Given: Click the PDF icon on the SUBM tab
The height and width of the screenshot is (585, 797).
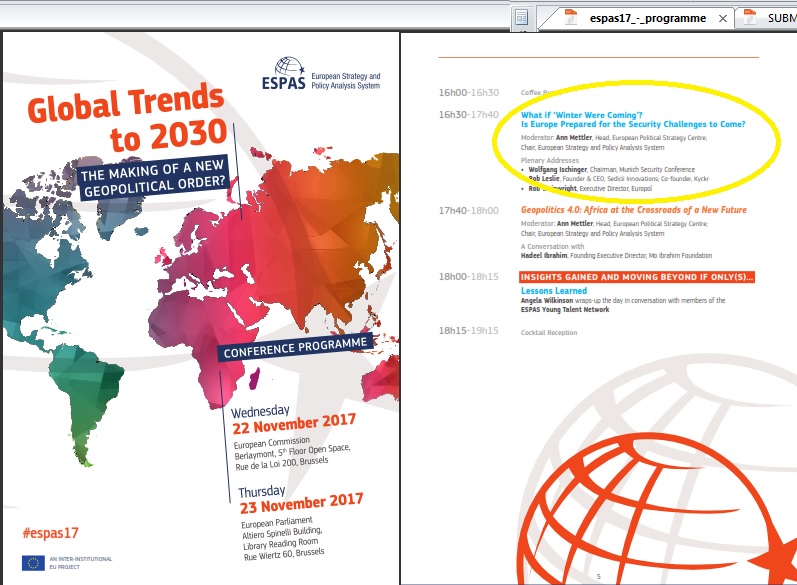Looking at the screenshot, I should [749, 17].
